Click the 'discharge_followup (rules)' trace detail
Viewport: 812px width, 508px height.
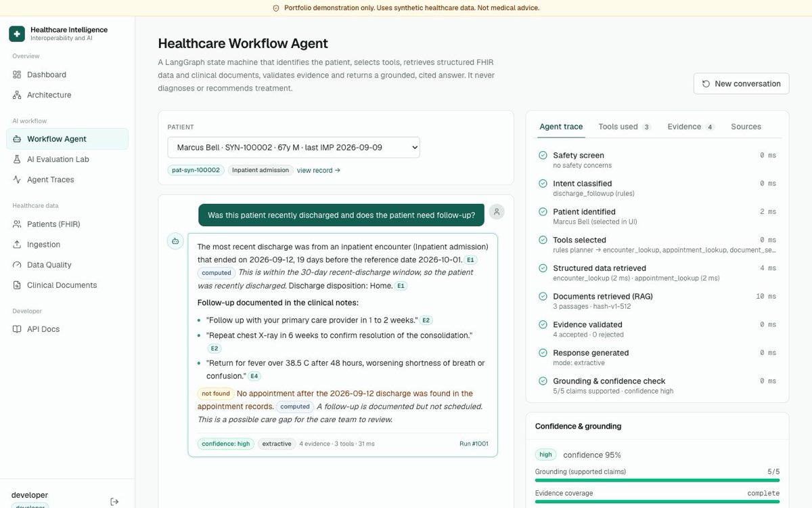(x=593, y=194)
